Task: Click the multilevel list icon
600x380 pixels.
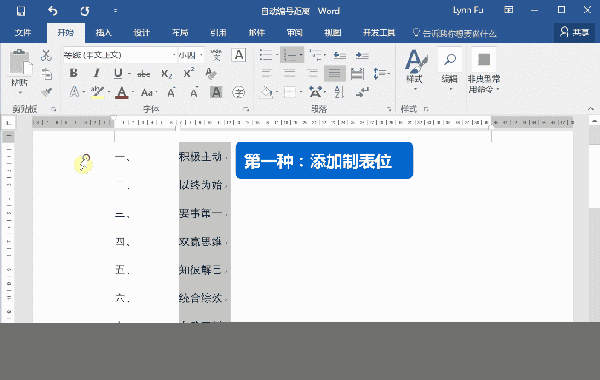Action: pos(316,55)
